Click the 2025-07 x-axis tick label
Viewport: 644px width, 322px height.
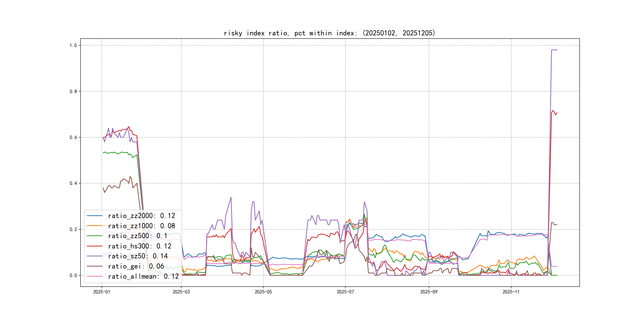(x=345, y=292)
